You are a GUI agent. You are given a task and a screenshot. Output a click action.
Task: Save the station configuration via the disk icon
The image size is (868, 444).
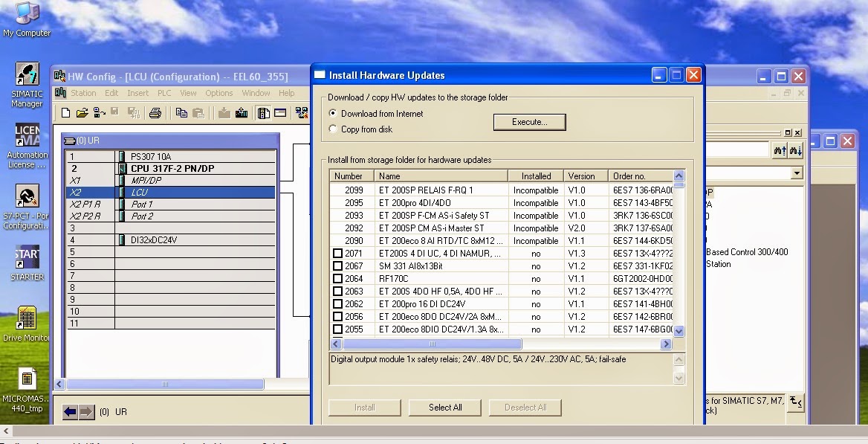(113, 112)
